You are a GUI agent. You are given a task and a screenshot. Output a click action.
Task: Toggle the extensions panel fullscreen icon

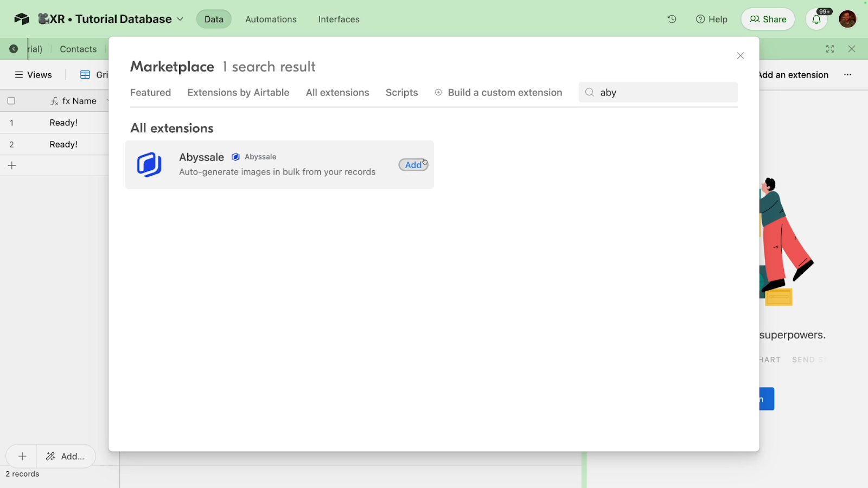[830, 49]
